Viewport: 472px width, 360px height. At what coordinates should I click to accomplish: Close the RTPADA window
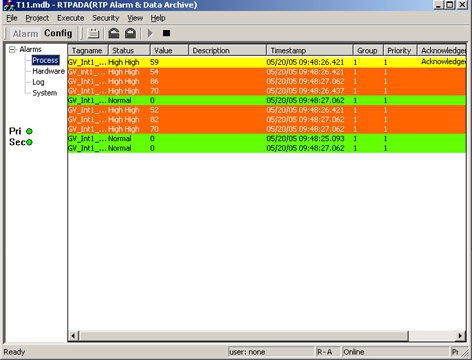[x=462, y=5]
